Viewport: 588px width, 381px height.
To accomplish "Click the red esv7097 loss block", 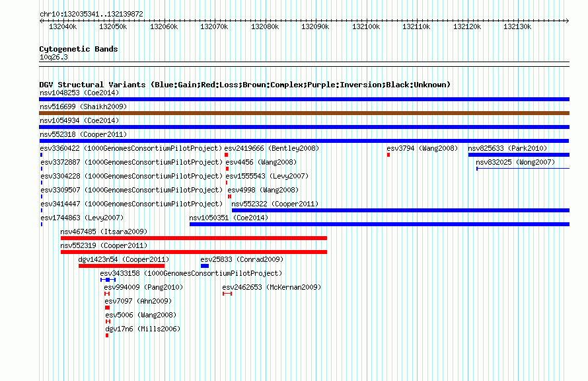I will [x=107, y=308].
